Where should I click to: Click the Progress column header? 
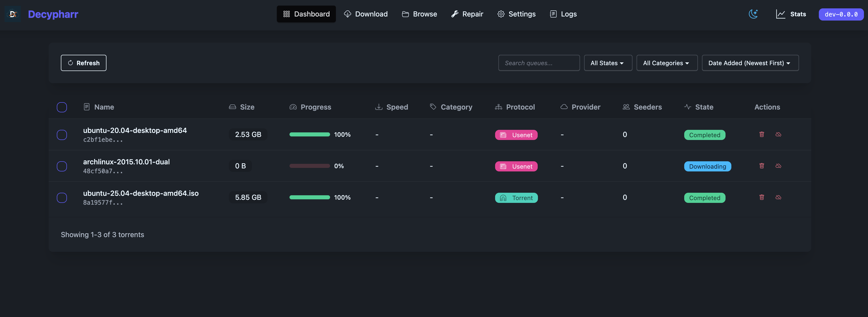pos(310,107)
